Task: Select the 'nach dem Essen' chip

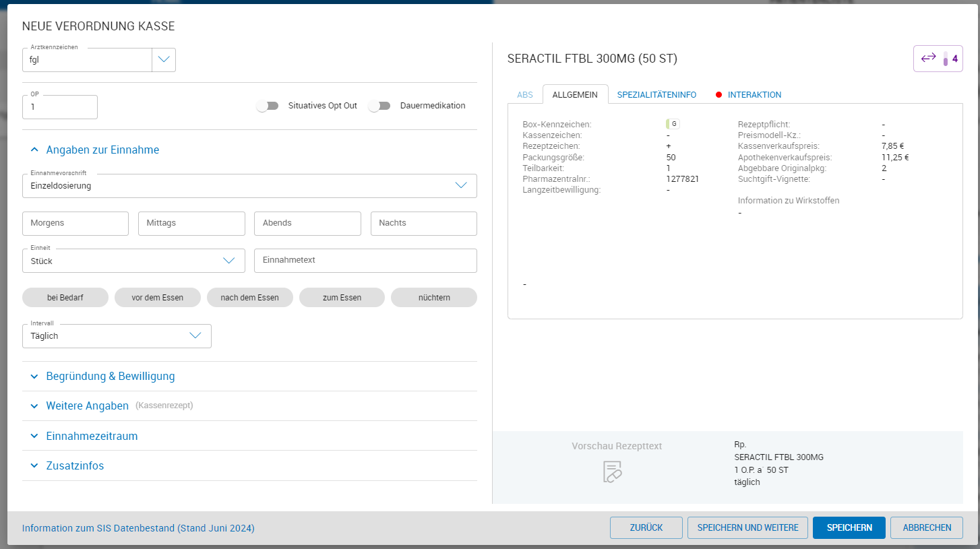Action: (249, 297)
